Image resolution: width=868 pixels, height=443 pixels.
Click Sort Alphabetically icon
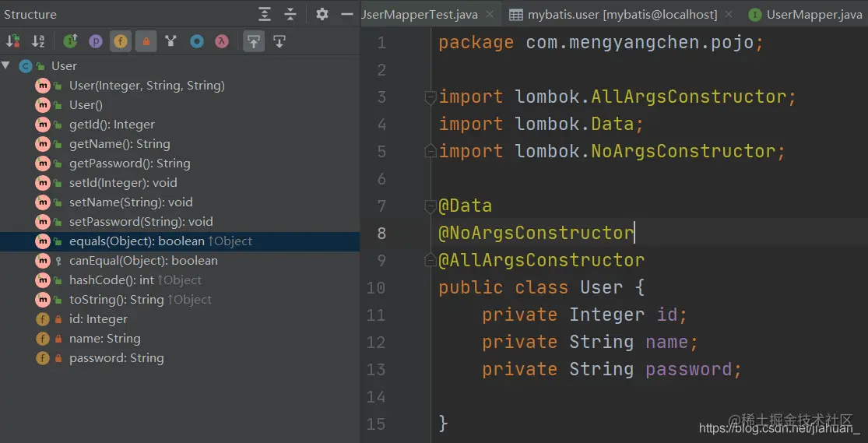(x=38, y=41)
